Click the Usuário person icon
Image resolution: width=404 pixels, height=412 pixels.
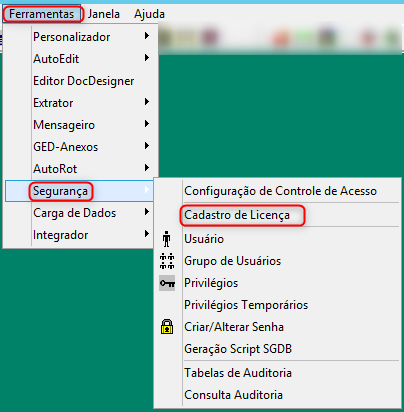pyautogui.click(x=167, y=239)
